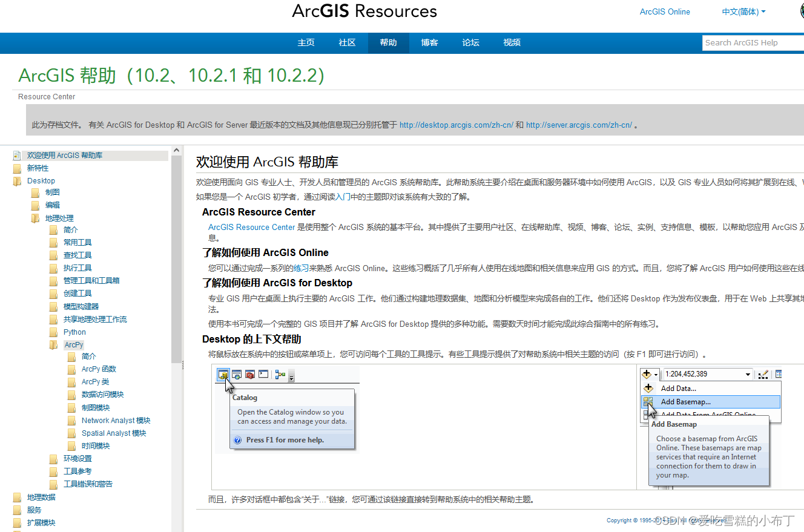Click the ArcGIS Resources site title
804x532 pixels.
point(364,11)
